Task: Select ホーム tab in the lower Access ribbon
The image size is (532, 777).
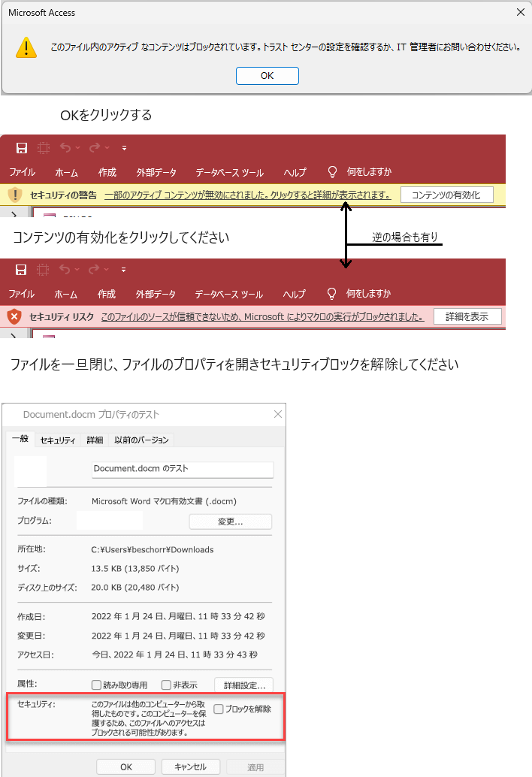Action: pos(66,294)
